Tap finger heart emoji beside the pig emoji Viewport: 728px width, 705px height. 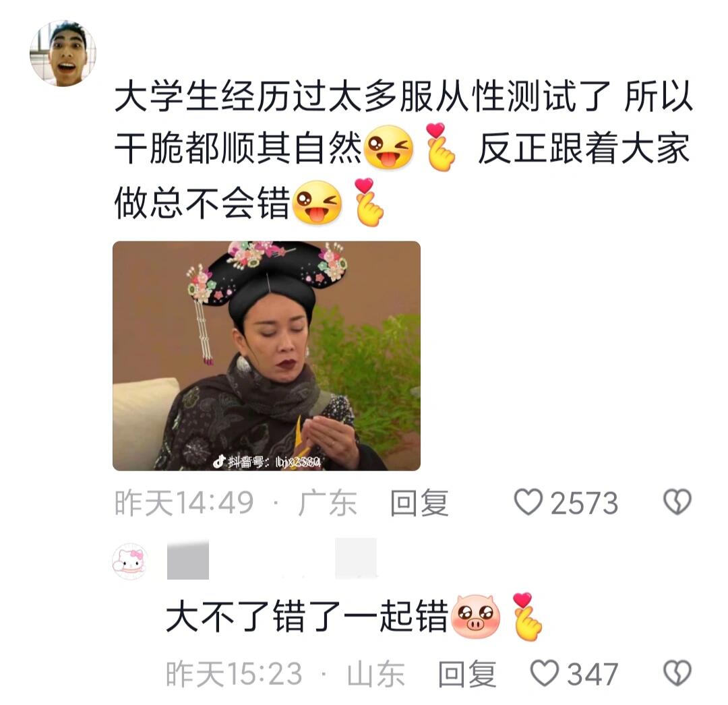pyautogui.click(x=527, y=617)
